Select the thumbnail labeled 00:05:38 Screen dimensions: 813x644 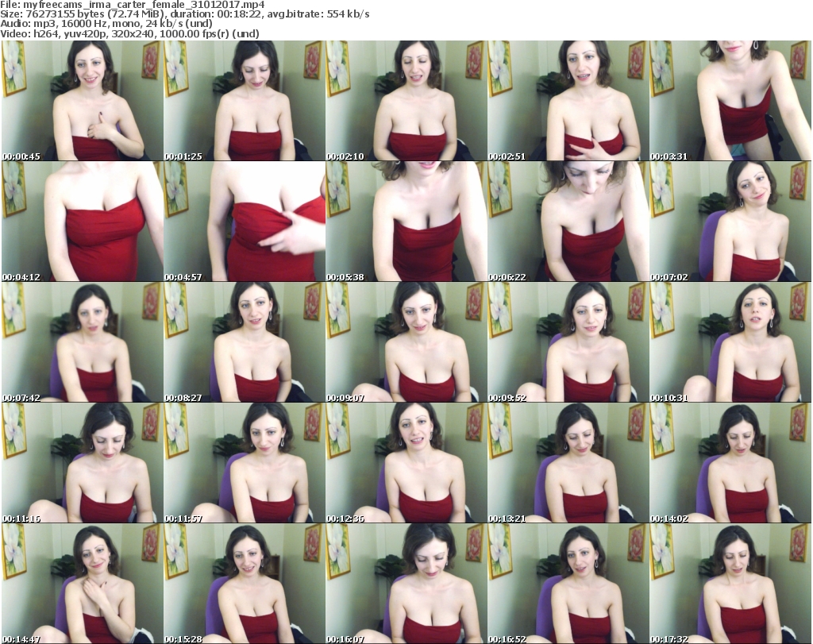406,222
